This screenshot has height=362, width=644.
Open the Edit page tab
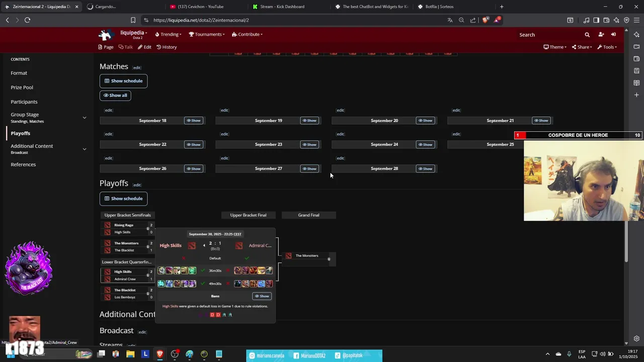tap(144, 47)
